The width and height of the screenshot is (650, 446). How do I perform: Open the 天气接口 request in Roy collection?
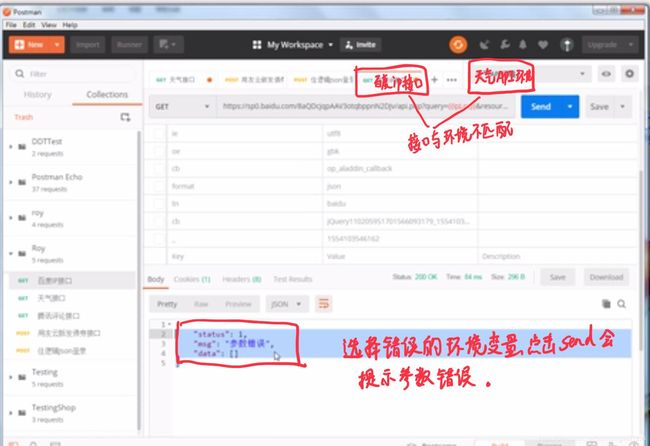(51, 298)
